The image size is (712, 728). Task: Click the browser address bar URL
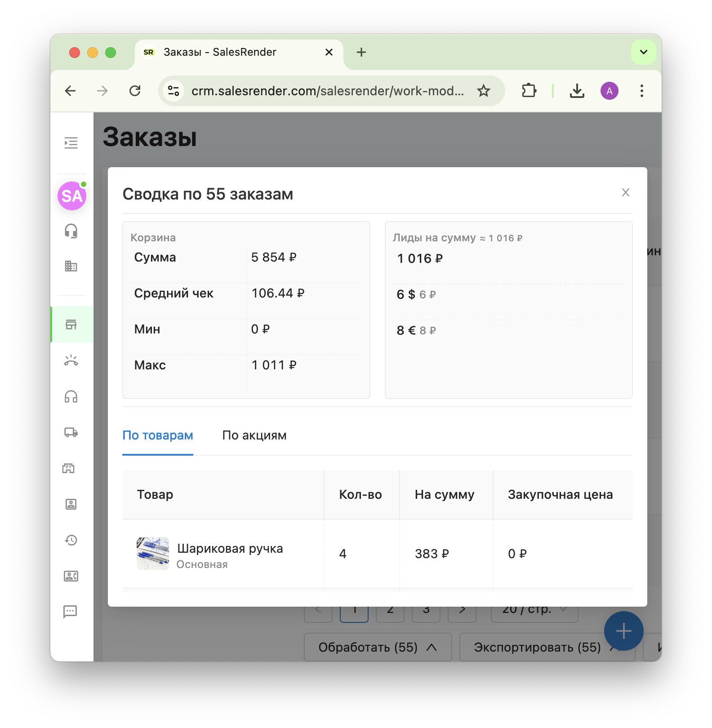coord(327,91)
